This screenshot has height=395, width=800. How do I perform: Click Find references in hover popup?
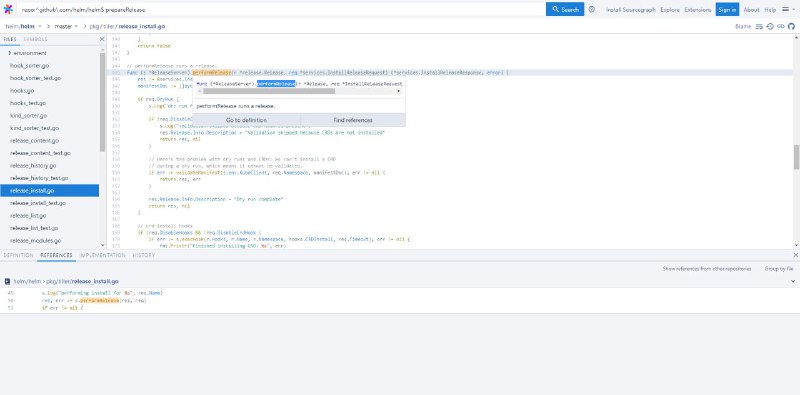click(x=353, y=120)
